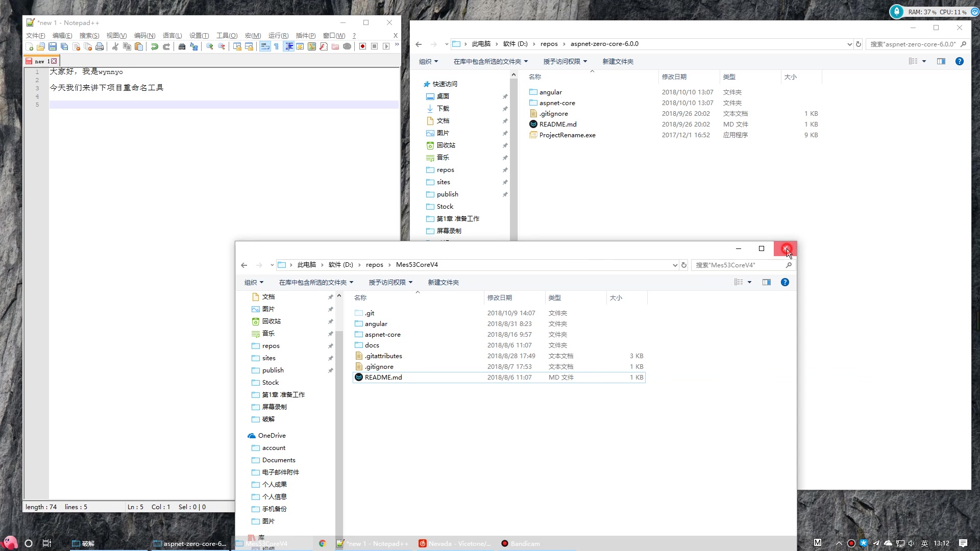Open 授予访问权限 dropdown in Mes53CoreV4 window
The height and width of the screenshot is (551, 980).
(390, 282)
